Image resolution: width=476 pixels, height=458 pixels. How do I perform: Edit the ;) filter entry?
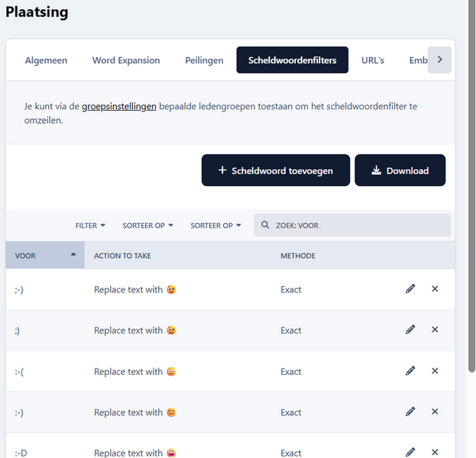click(410, 330)
